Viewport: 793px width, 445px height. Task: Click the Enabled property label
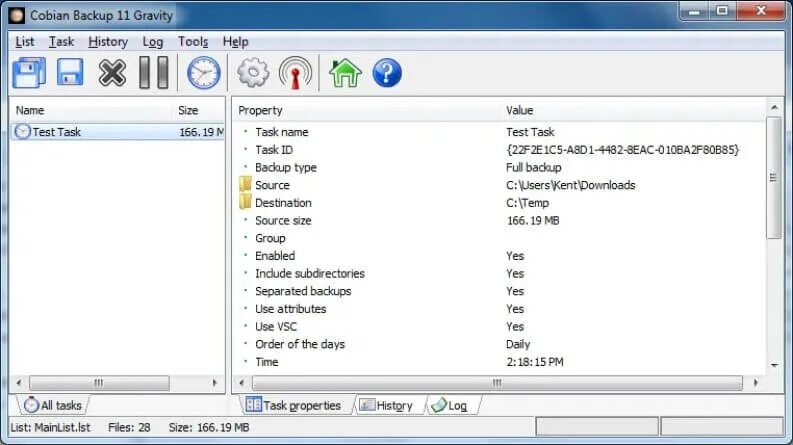click(275, 256)
